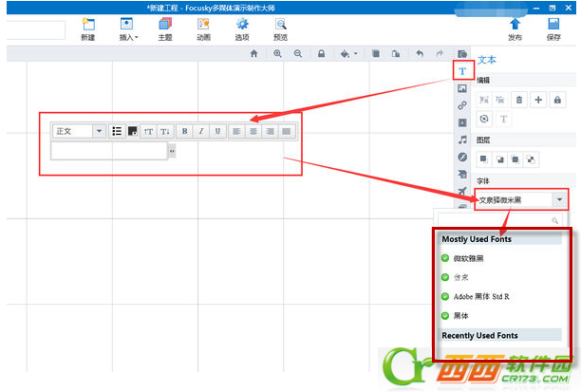
Task: Open the 文泉驿微米黑 font dropdown
Action: point(521,199)
